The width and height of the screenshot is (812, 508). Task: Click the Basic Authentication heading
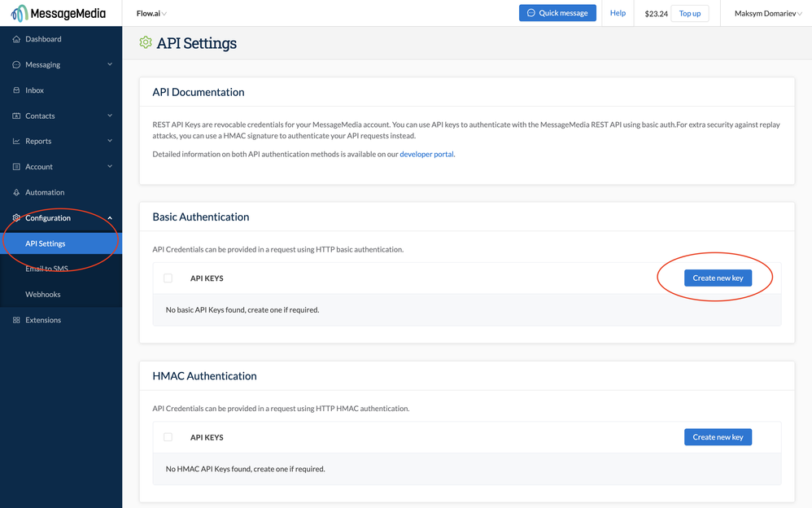coord(200,217)
